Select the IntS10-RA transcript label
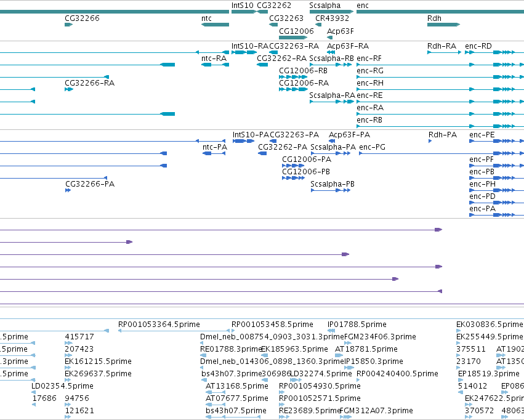 [x=250, y=46]
